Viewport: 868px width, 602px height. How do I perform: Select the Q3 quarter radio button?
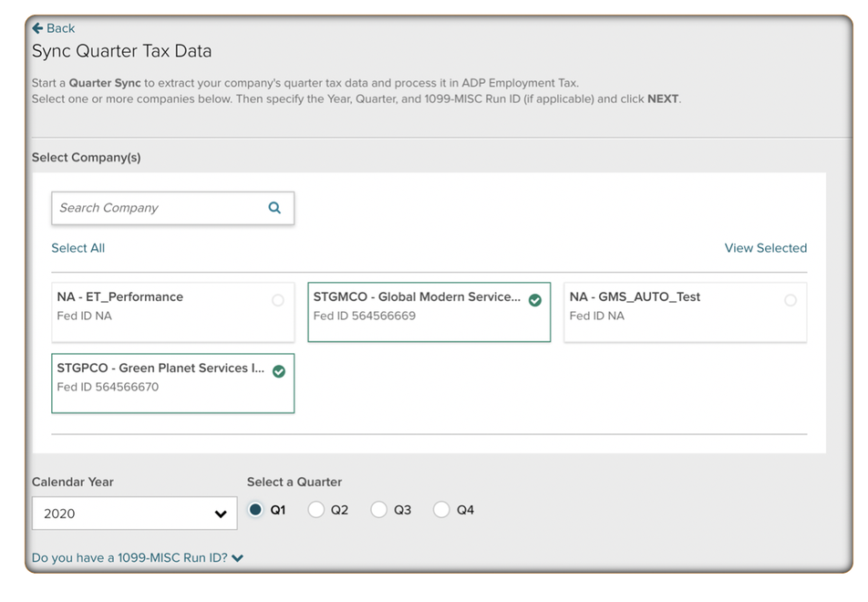click(379, 510)
